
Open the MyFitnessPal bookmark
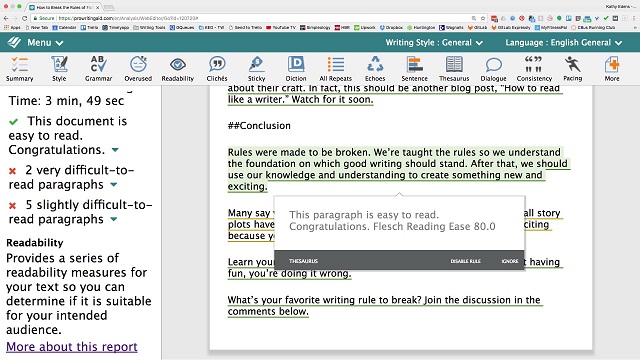tap(551, 27)
